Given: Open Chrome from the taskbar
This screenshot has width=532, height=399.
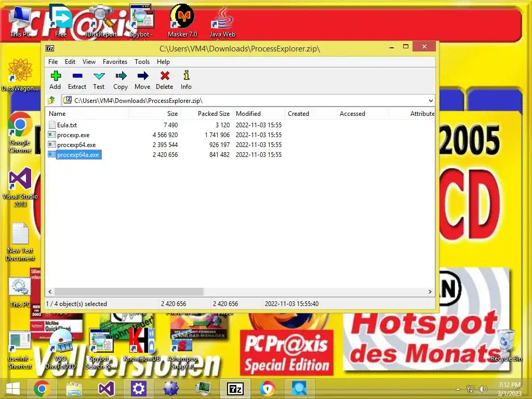Looking at the screenshot, I should pos(42,389).
